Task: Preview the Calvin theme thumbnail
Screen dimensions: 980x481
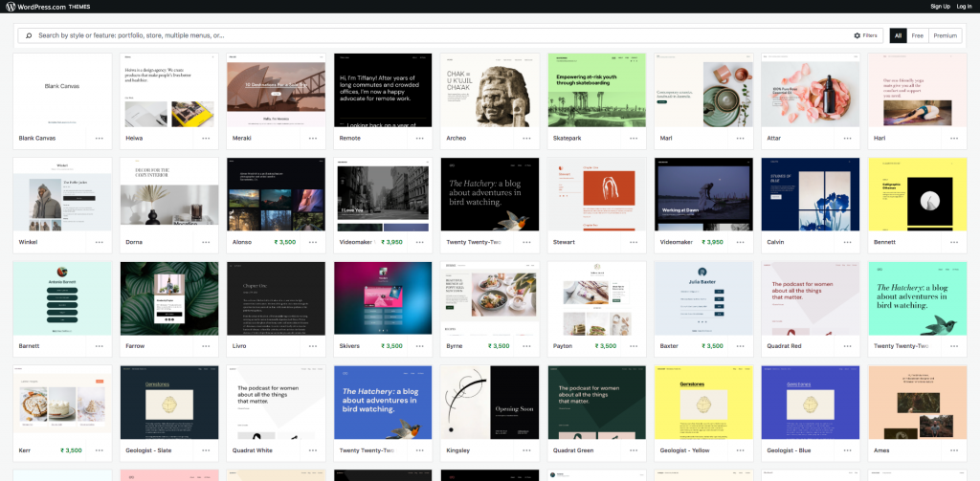Action: 811,194
